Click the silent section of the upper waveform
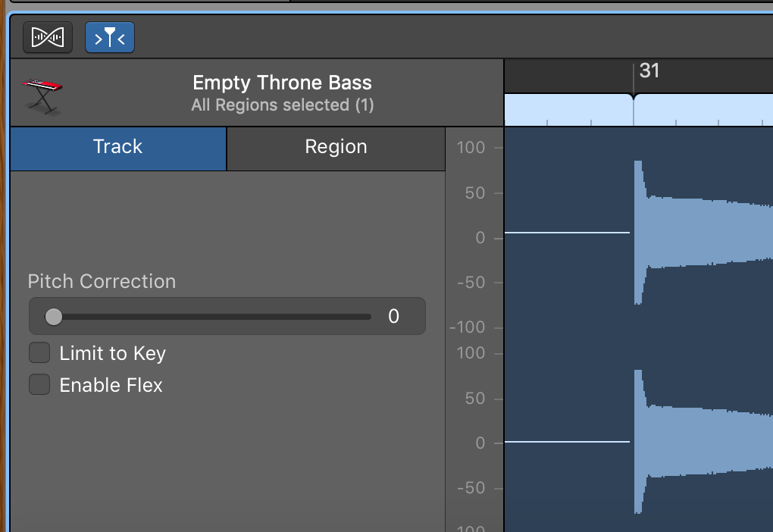This screenshot has height=532, width=773. coord(567,232)
